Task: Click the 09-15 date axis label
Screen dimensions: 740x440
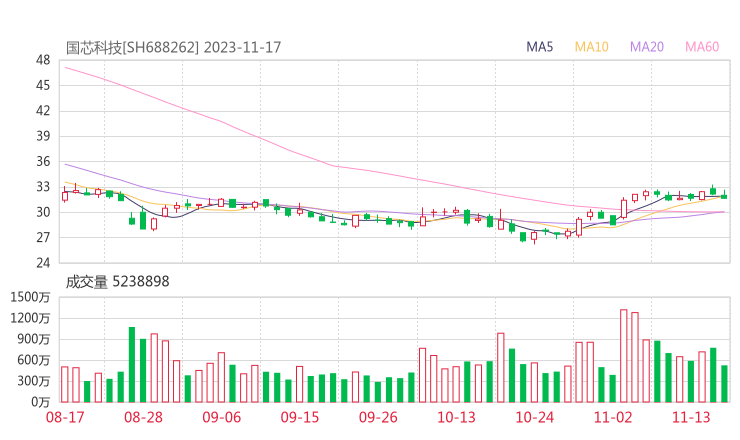Action: pyautogui.click(x=300, y=417)
